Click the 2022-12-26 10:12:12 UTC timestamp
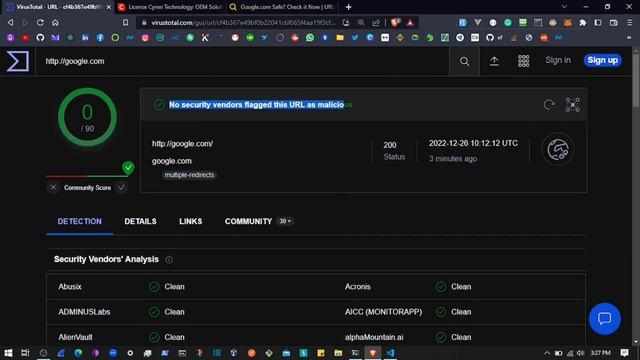The height and width of the screenshot is (360, 640). point(473,143)
